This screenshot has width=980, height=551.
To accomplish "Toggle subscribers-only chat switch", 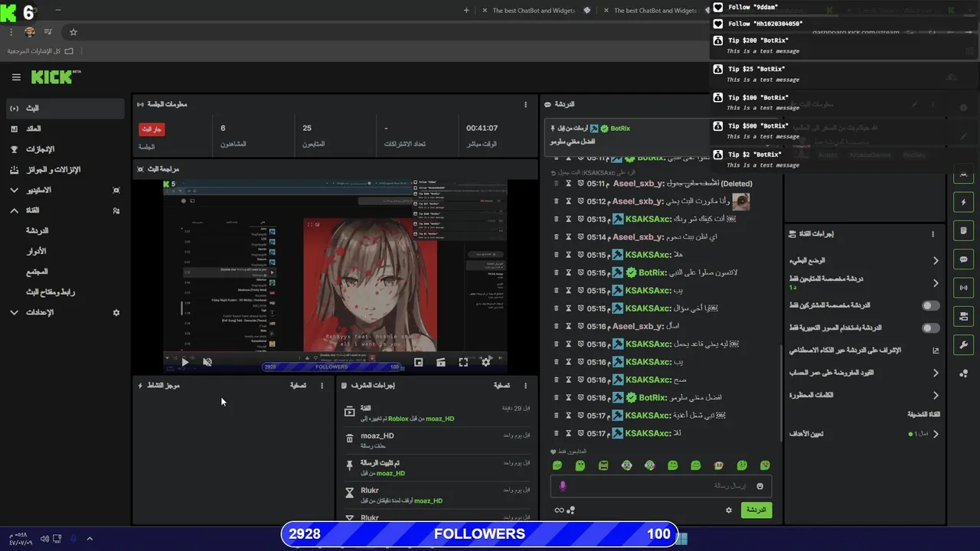I will click(x=930, y=305).
